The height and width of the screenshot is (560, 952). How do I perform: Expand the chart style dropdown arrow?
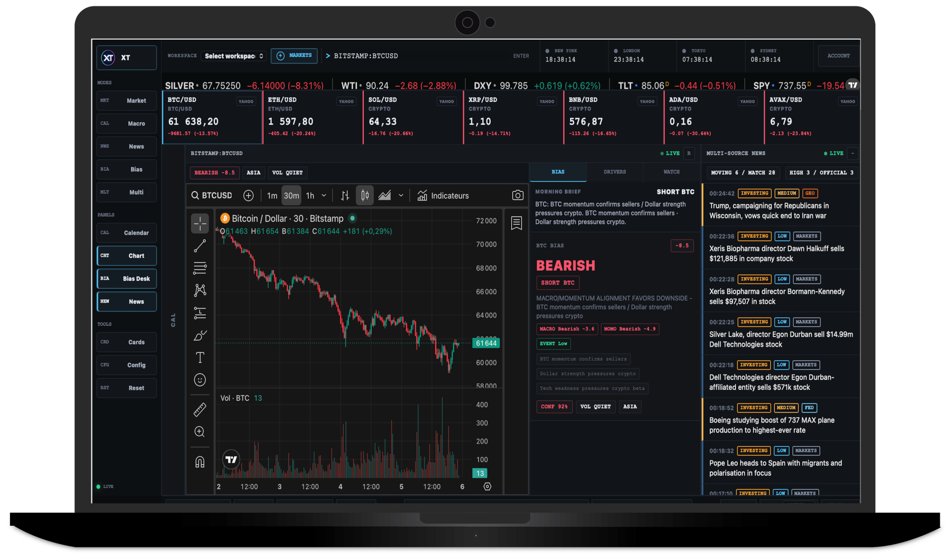click(x=401, y=196)
